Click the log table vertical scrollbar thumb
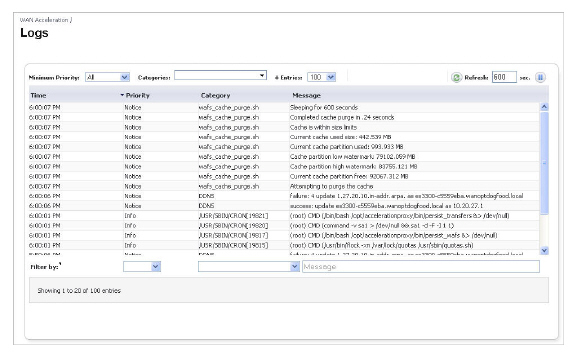Screen dimensions: 578x363 (544, 163)
